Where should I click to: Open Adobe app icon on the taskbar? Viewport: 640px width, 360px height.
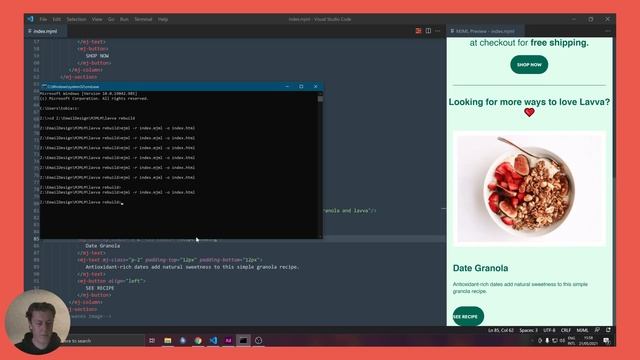tap(228, 340)
